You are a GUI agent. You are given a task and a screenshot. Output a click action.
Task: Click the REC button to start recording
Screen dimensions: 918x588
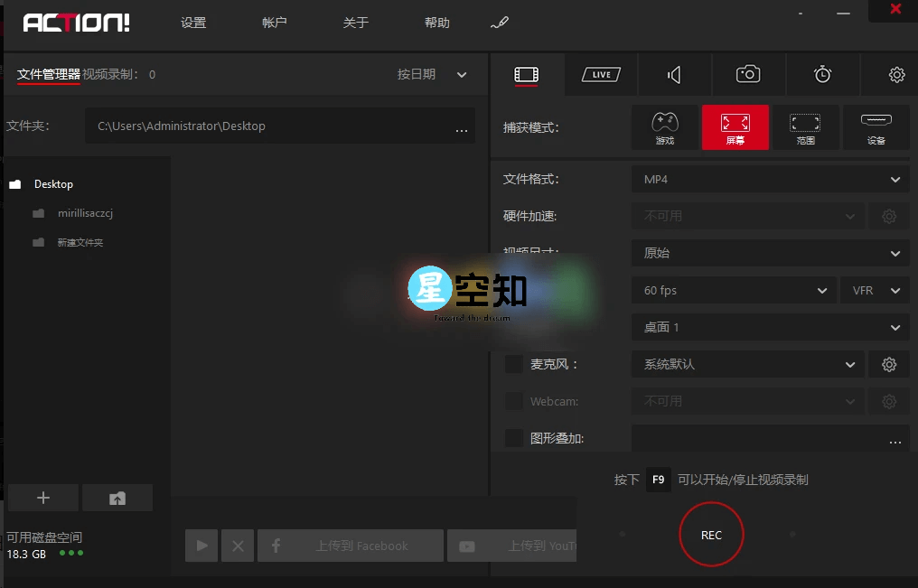(x=711, y=534)
